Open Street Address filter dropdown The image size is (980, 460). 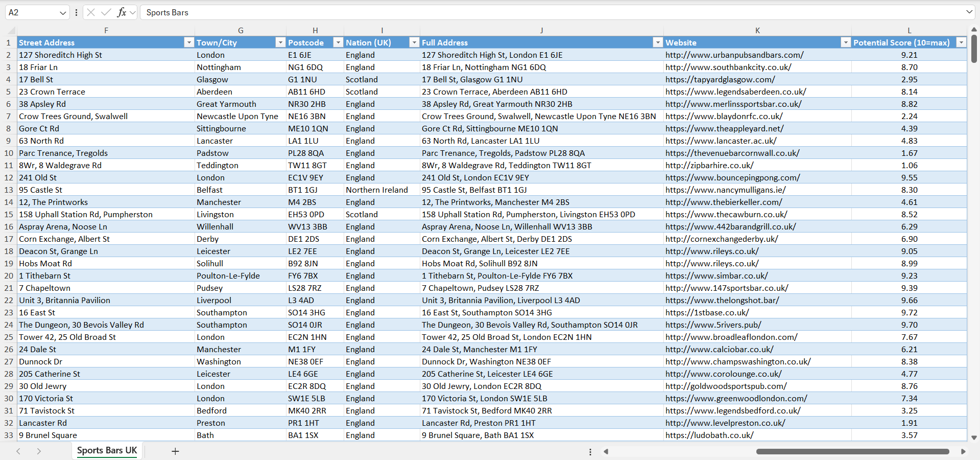(189, 42)
